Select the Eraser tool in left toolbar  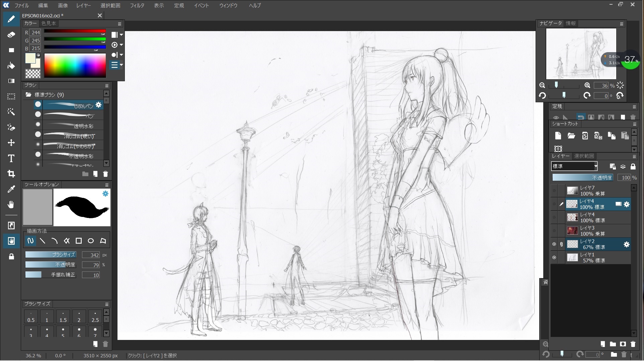[x=11, y=35]
